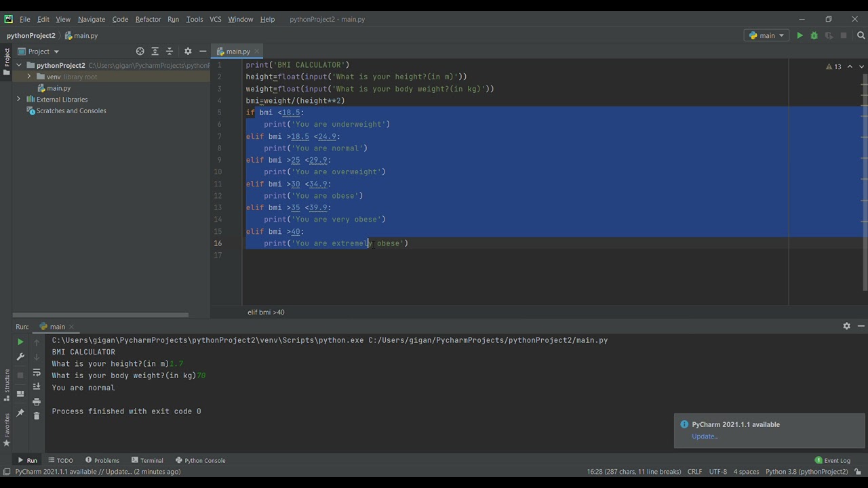868x488 pixels.
Task: Open the VCS menu
Action: click(x=215, y=19)
